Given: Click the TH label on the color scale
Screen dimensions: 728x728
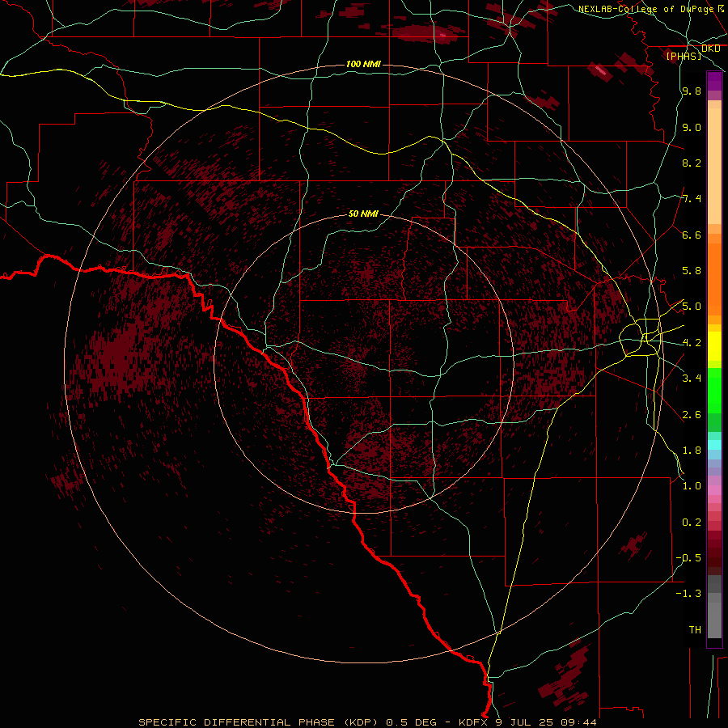Looking at the screenshot, I should (x=695, y=630).
